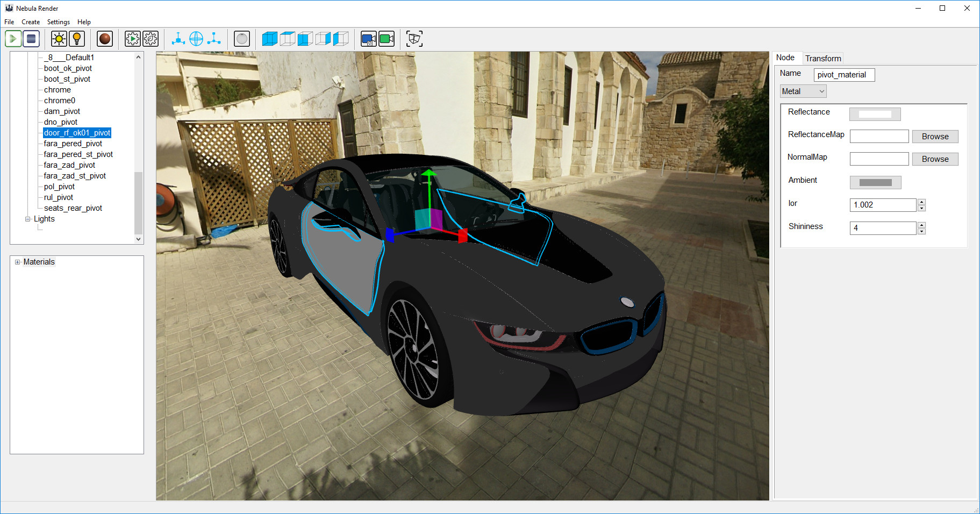Select the pol_pivot node
The height and width of the screenshot is (514, 980).
coord(59,187)
